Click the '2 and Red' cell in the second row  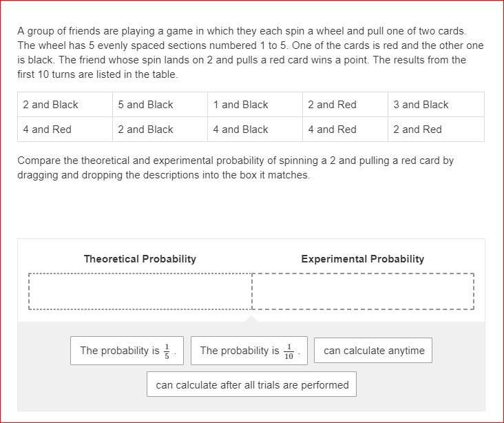click(436, 130)
